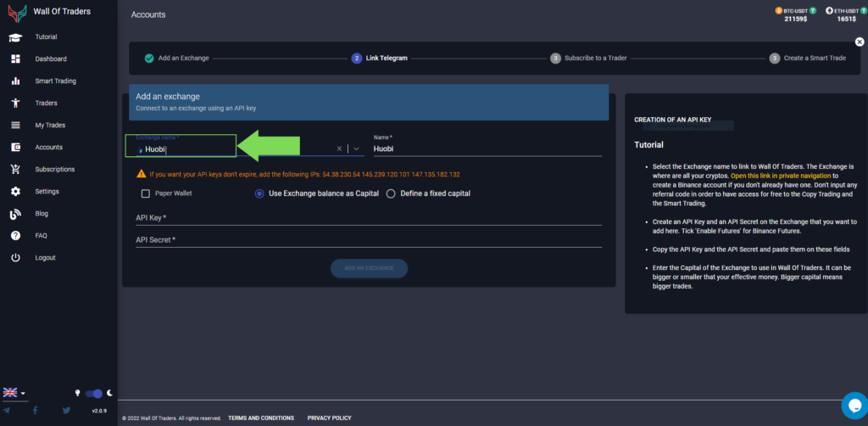Click the My Trades list icon

[x=15, y=126]
